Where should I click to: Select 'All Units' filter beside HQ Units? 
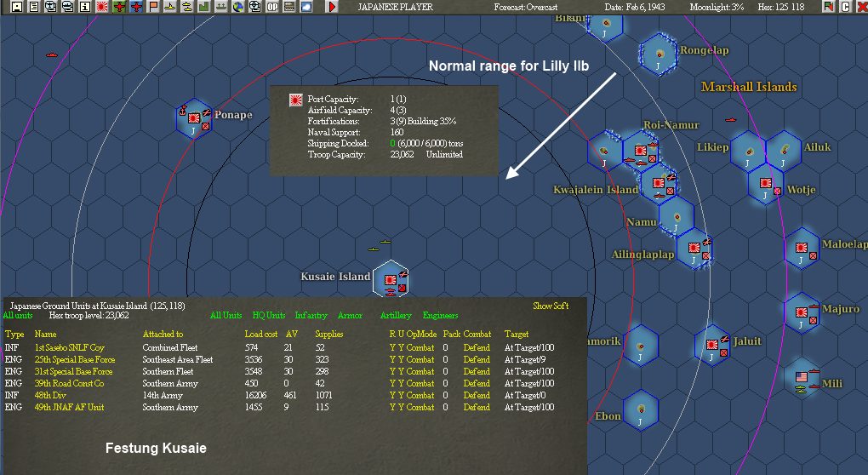coord(226,315)
